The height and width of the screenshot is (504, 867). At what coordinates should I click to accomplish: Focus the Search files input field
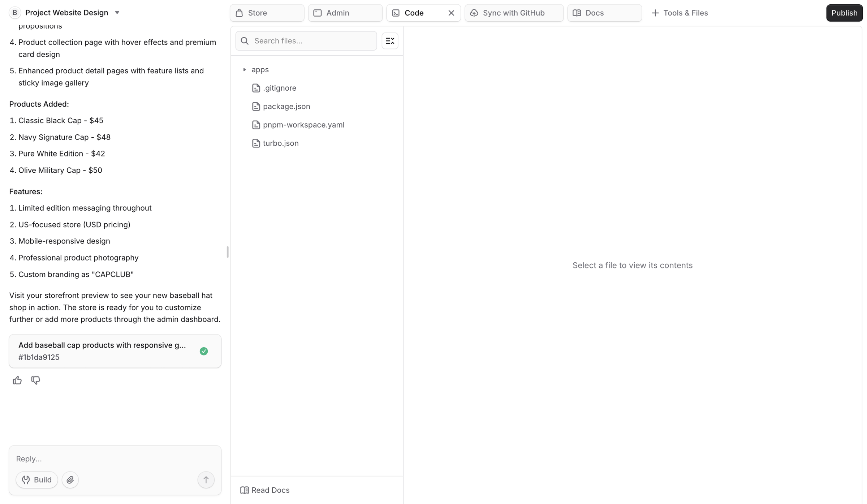[x=306, y=40]
